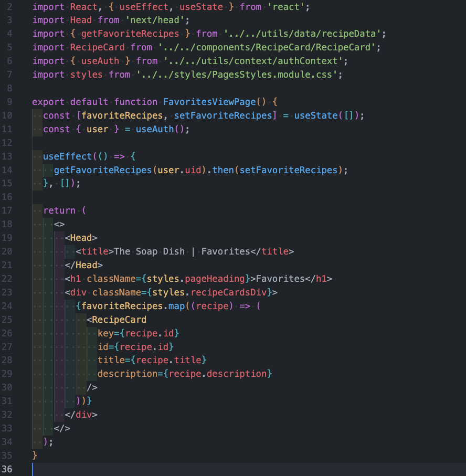Click pageHeading in h1 className
Viewport: 466px width, 476px height.
click(215, 279)
